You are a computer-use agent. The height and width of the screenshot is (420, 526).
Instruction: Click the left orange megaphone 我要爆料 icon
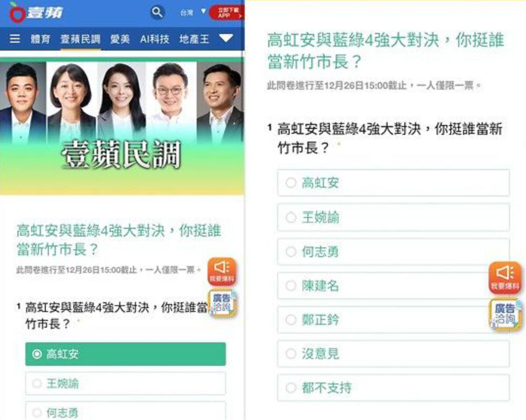(x=222, y=272)
